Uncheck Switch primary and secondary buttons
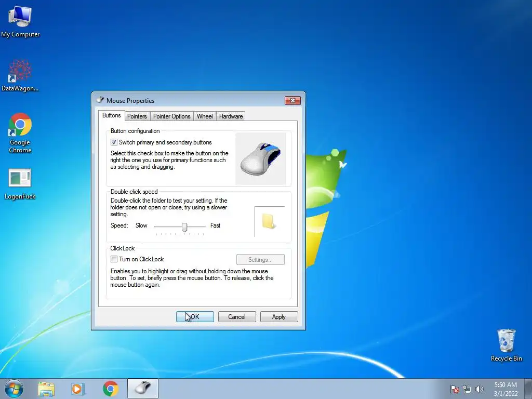 pos(114,142)
